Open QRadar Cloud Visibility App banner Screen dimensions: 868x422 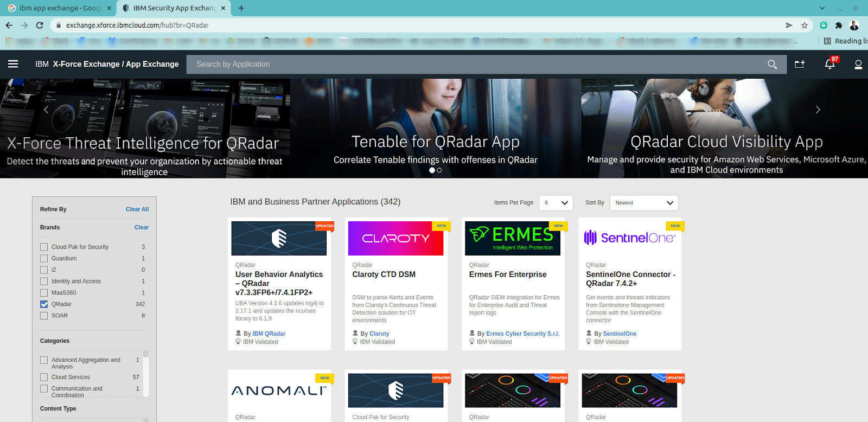pos(725,129)
